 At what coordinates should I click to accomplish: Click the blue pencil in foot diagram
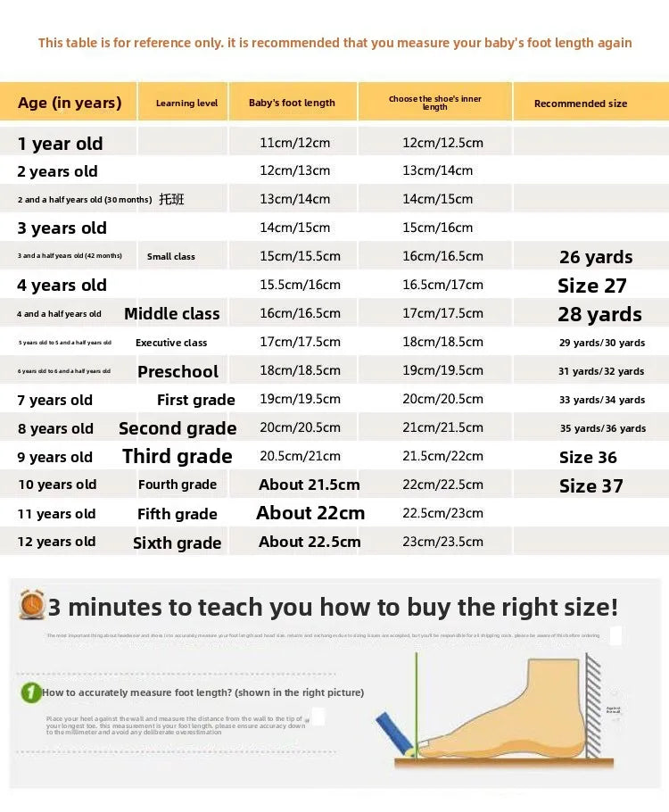[395, 733]
